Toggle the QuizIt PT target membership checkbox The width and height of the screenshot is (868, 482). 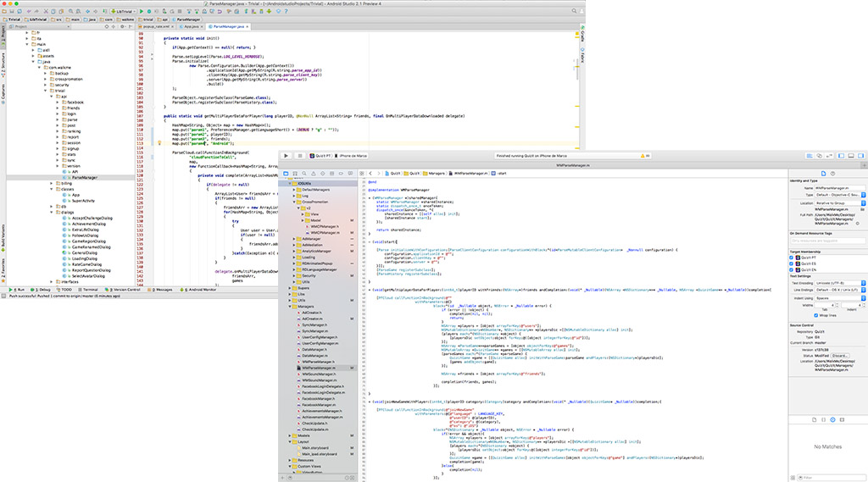point(791,258)
